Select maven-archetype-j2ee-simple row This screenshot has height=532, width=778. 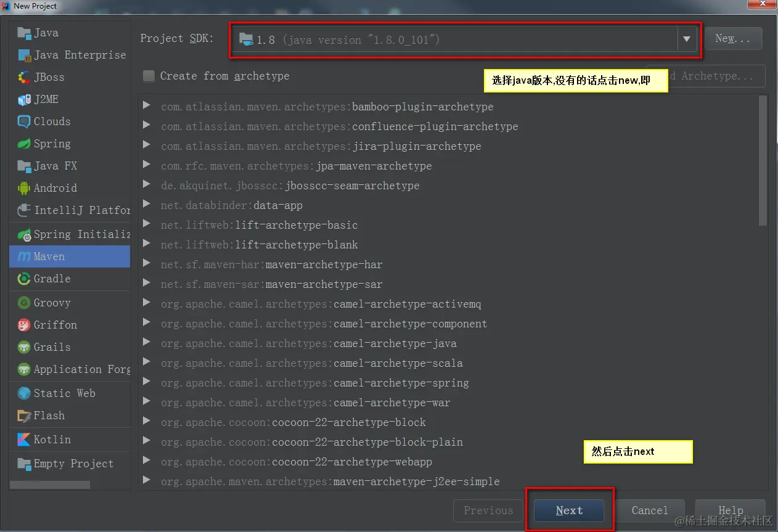448,481
